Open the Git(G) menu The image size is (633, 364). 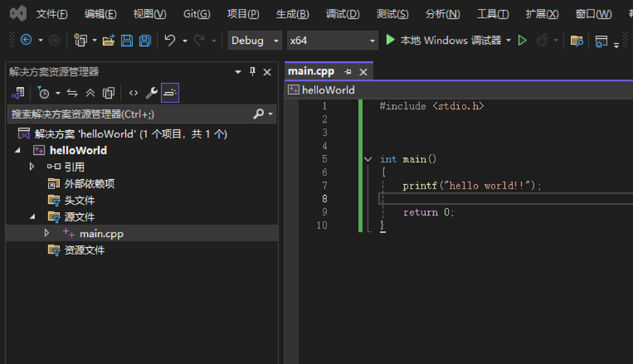point(197,14)
